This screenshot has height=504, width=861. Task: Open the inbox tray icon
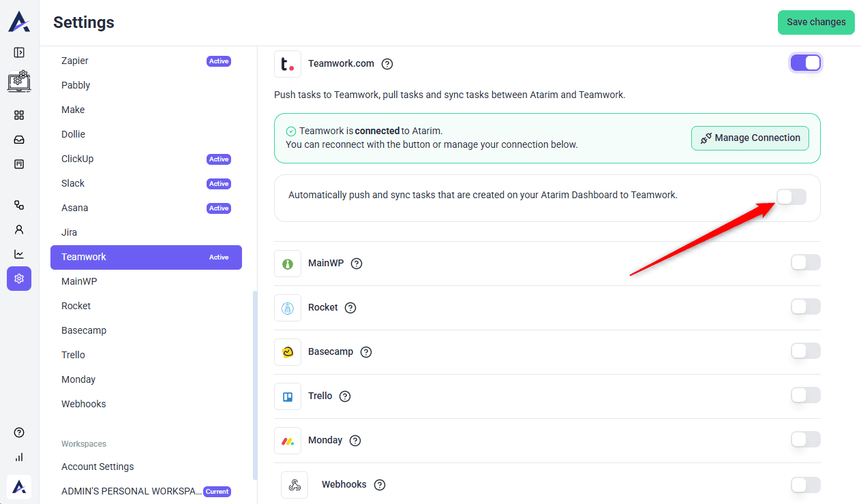point(19,140)
